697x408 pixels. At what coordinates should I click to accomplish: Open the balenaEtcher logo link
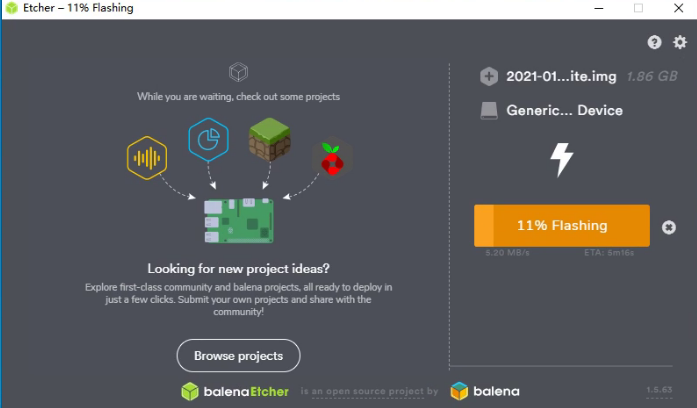pos(235,391)
